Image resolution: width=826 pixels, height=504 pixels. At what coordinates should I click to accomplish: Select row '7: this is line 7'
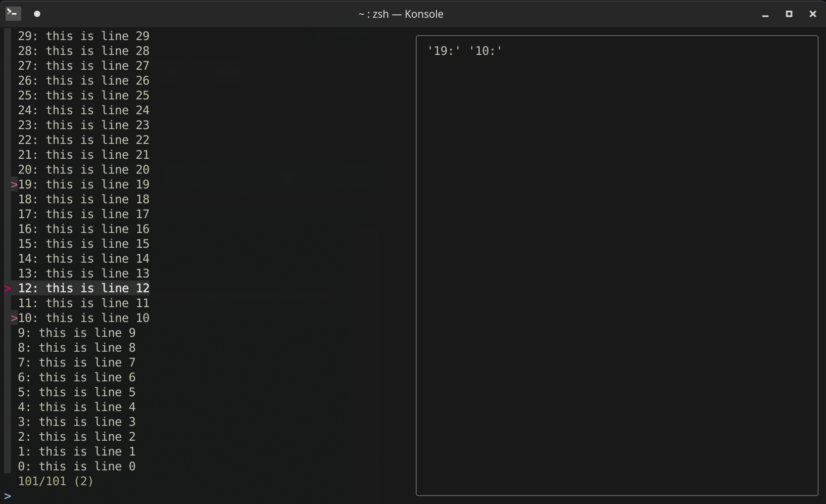coord(77,363)
